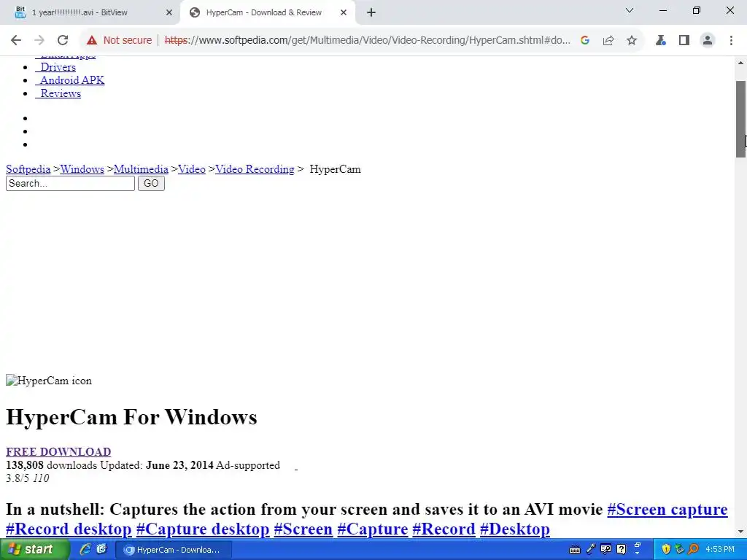This screenshot has width=747, height=560.
Task: Select the HyperCam Download & Review tab
Action: (268, 12)
